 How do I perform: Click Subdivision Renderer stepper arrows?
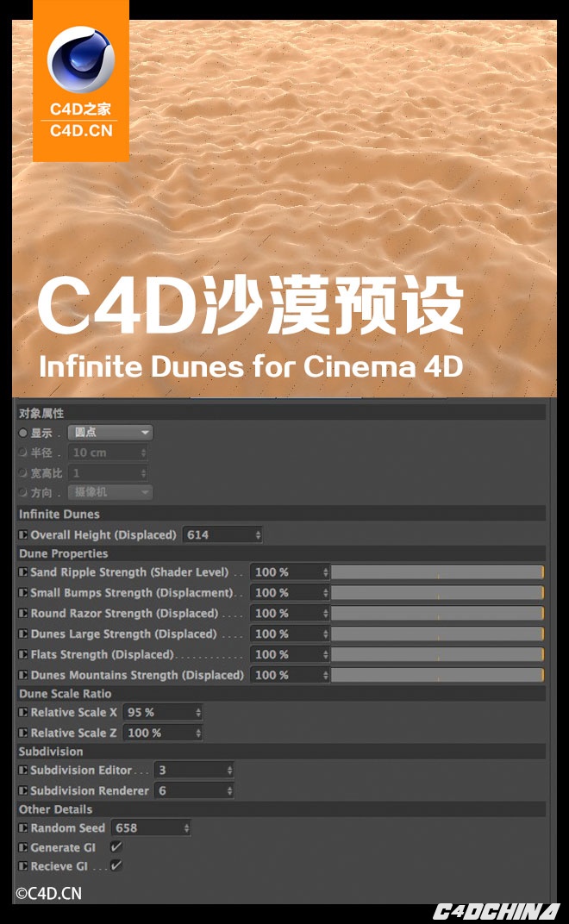[230, 790]
